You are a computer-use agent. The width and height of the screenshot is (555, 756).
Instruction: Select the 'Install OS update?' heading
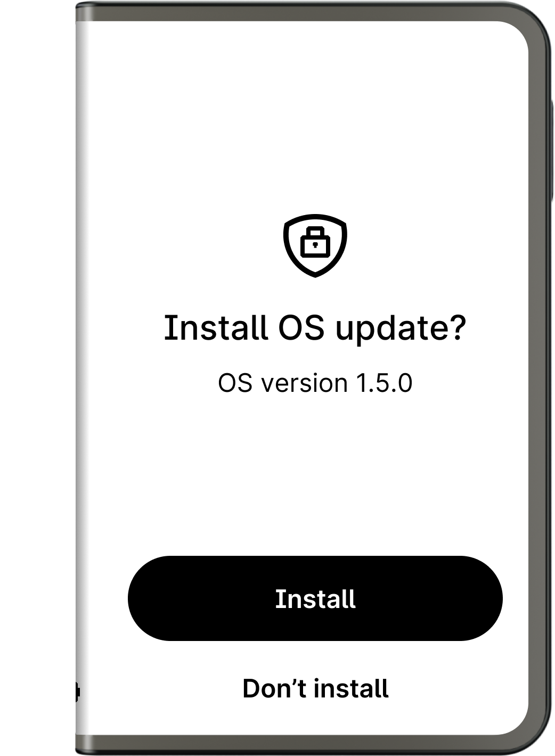click(315, 328)
